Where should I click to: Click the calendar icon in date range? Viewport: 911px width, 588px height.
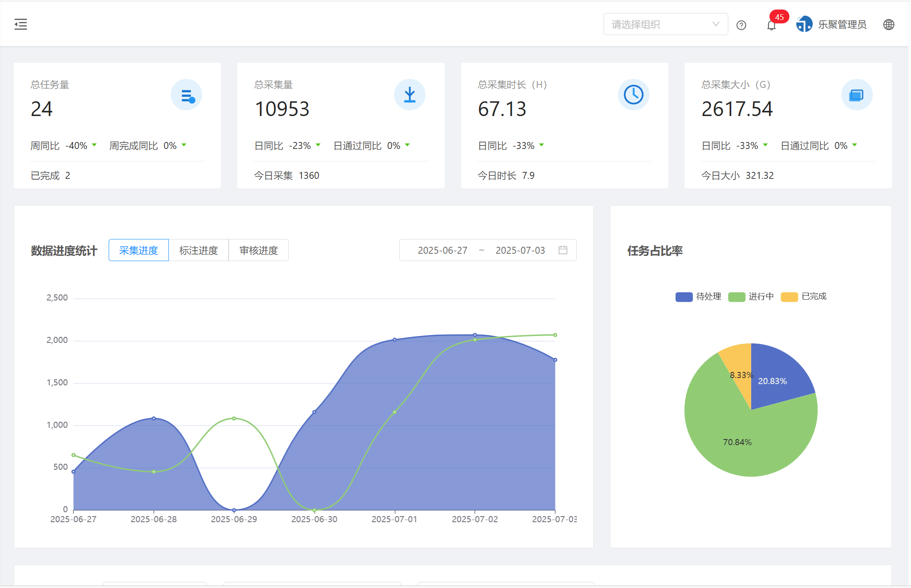coord(562,250)
